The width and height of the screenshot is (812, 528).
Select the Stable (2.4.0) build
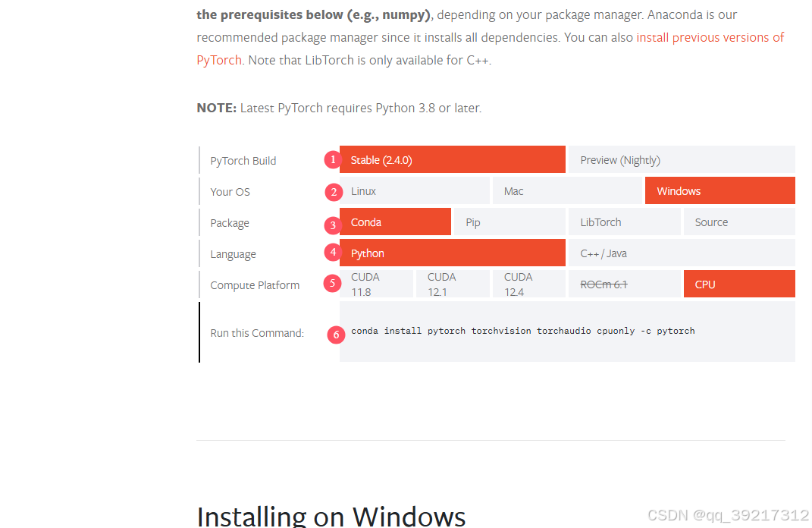click(452, 159)
